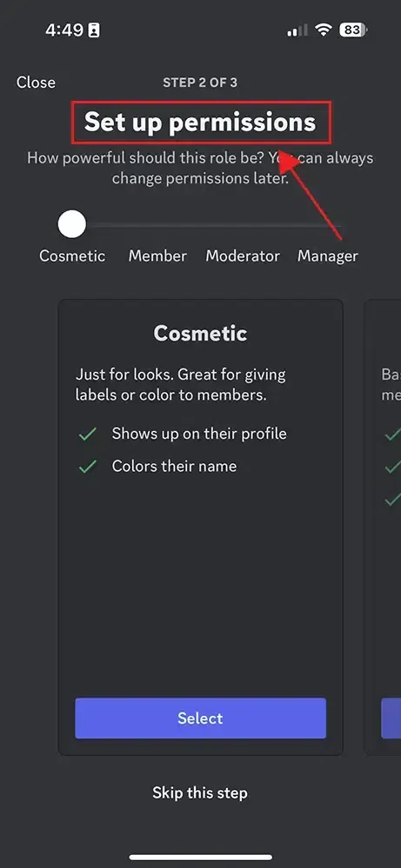Choose the Moderator permission level label
Viewport: 401px width, 868px height.
243,255
